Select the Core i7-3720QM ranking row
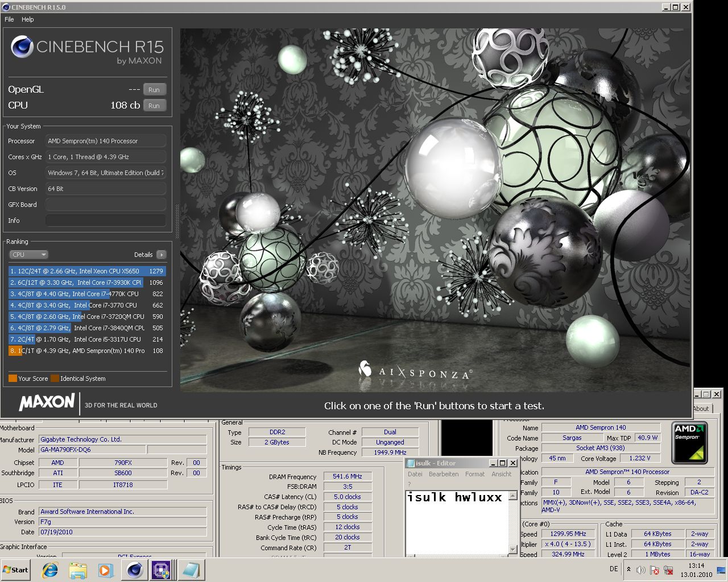This screenshot has width=728, height=582. click(87, 317)
